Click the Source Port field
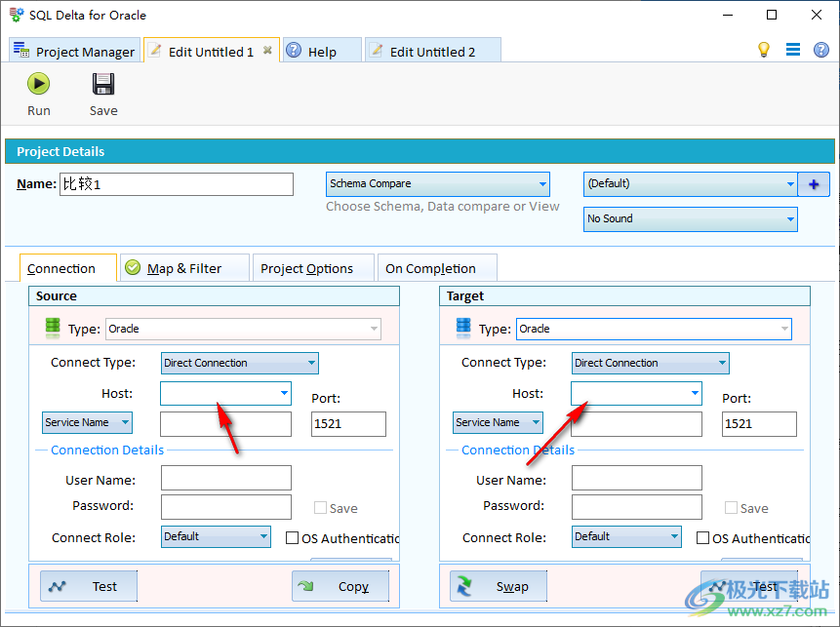This screenshot has width=840, height=627. (348, 424)
